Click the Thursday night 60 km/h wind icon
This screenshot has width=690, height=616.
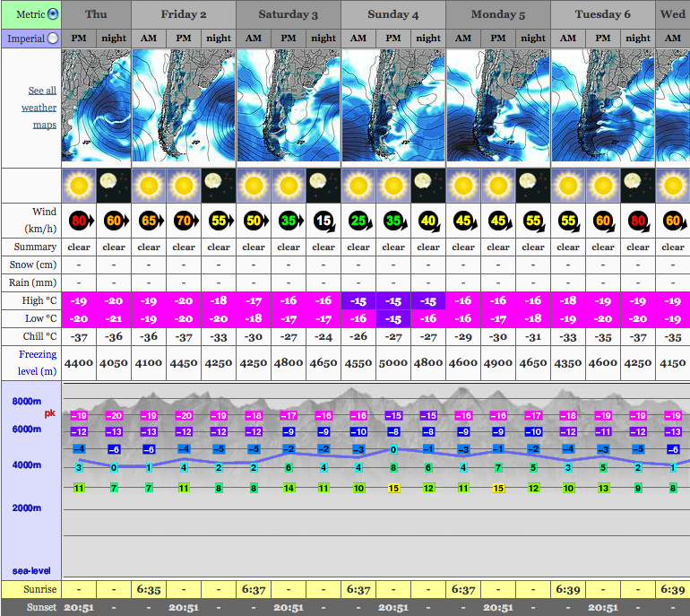point(116,221)
